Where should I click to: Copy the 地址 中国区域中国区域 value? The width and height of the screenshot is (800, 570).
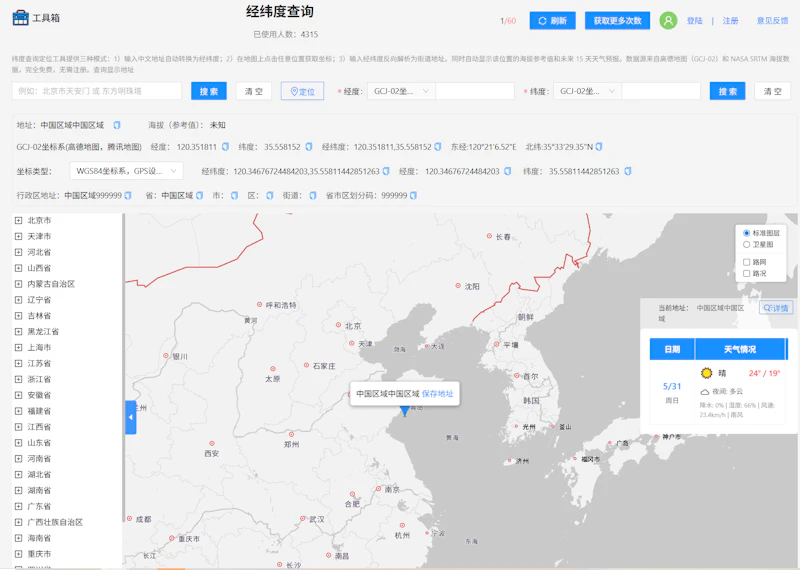(117, 125)
